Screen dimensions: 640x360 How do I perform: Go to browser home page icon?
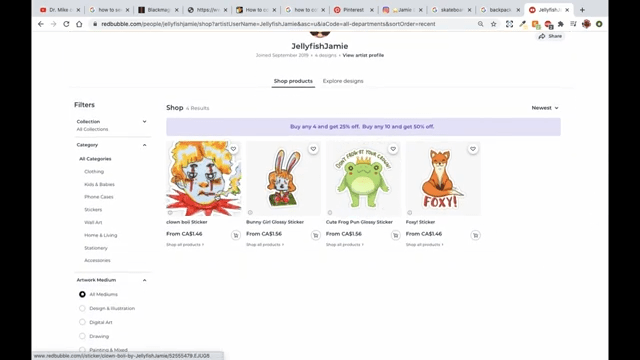[x=79, y=24]
